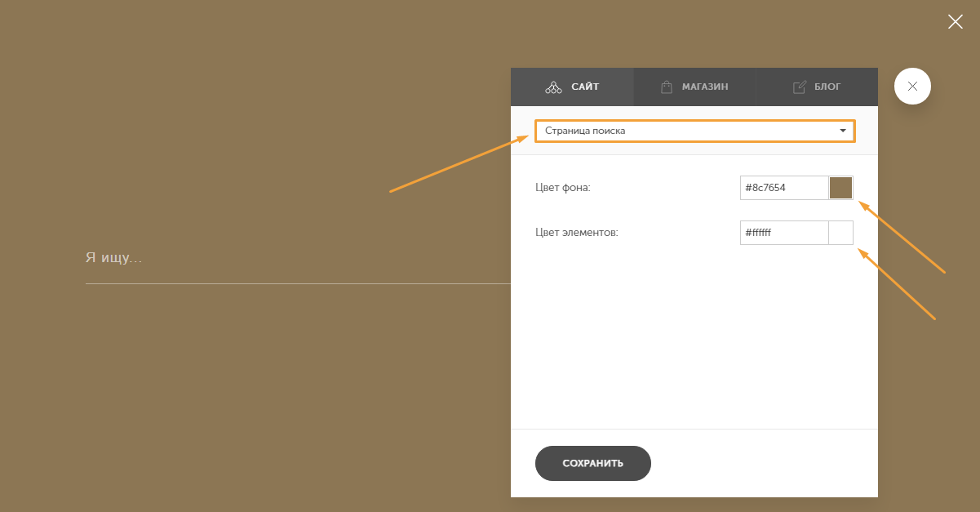Open the white elements color swatch
Screen dimensions: 980x512
click(841, 233)
